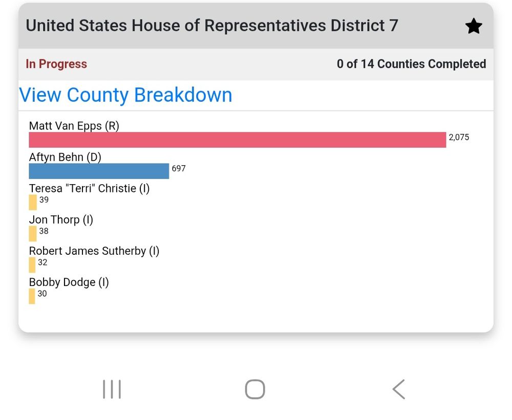Tap Android back arrow
The height and width of the screenshot is (420, 512).
tap(399, 389)
